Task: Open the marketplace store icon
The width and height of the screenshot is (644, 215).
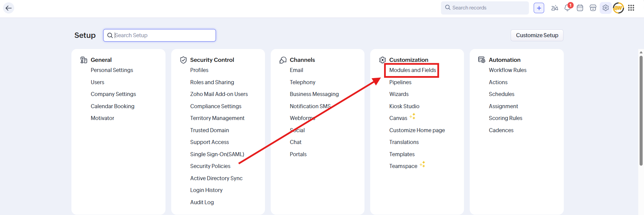Action: pyautogui.click(x=593, y=8)
